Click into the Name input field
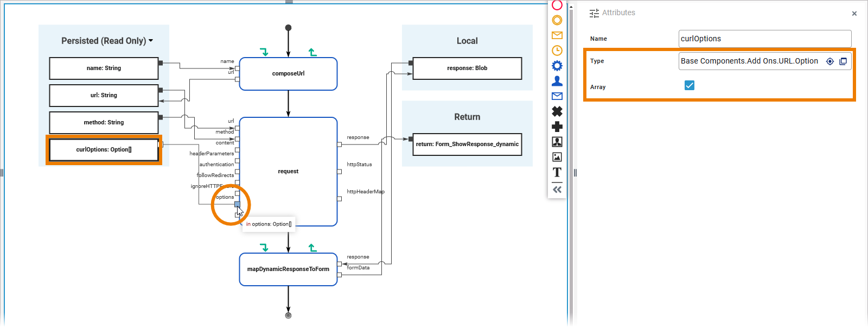This screenshot has height=327, width=868. 764,39
